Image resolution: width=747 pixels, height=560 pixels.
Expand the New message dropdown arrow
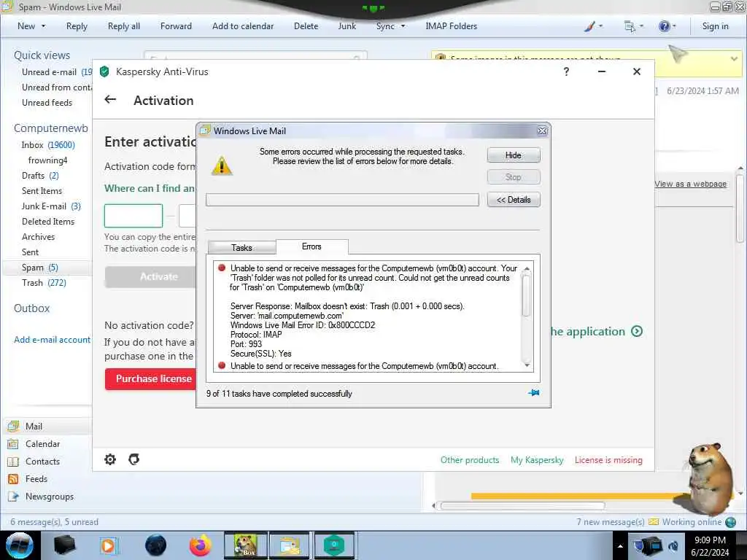coord(43,26)
